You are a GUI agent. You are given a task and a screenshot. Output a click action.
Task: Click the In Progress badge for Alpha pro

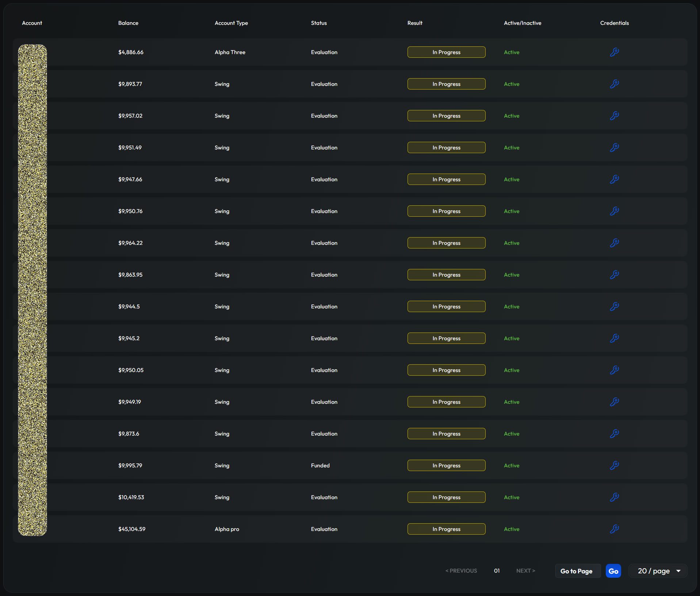446,529
